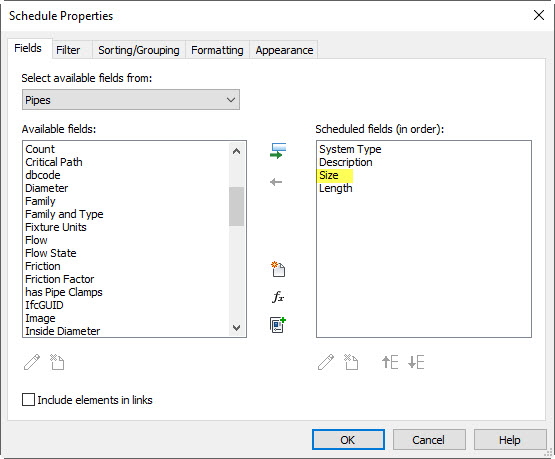Open the Formatting tab

217,50
